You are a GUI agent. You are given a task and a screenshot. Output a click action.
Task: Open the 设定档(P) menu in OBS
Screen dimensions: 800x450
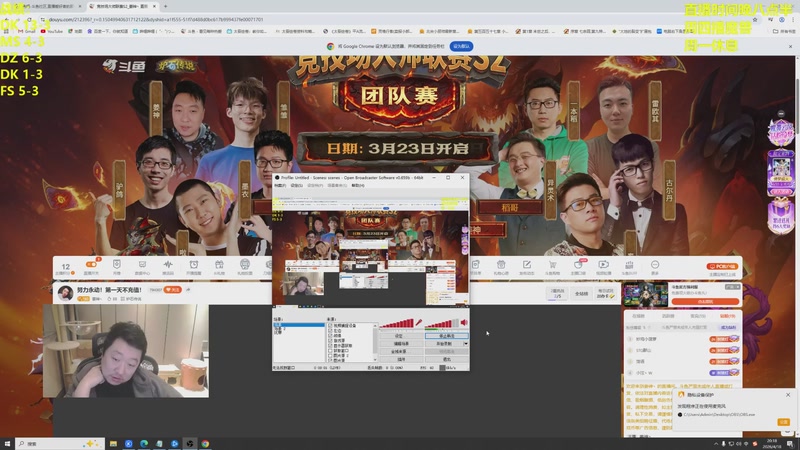pos(315,185)
